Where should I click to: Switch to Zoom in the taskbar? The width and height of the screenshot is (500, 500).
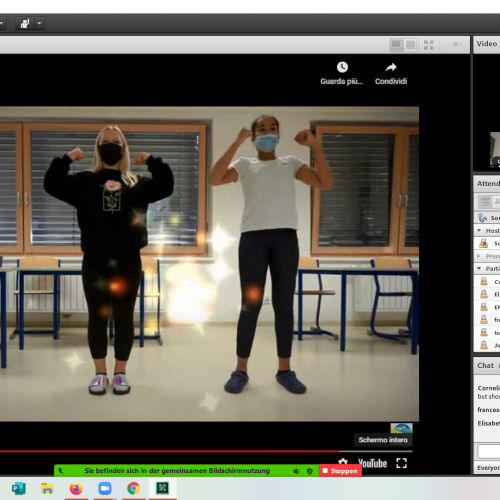(x=105, y=489)
